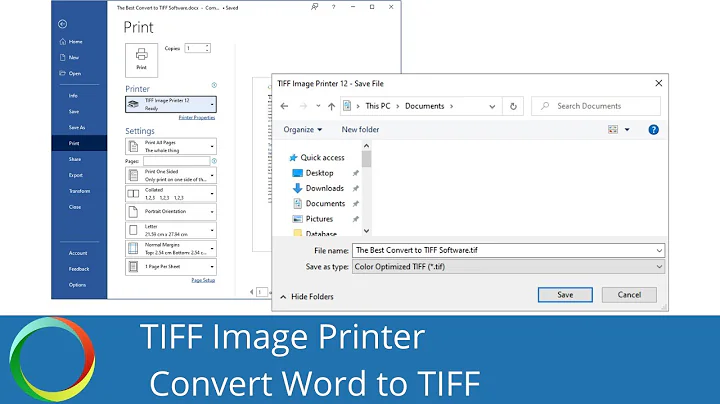
Task: Click the New folder button
Action: click(x=360, y=129)
